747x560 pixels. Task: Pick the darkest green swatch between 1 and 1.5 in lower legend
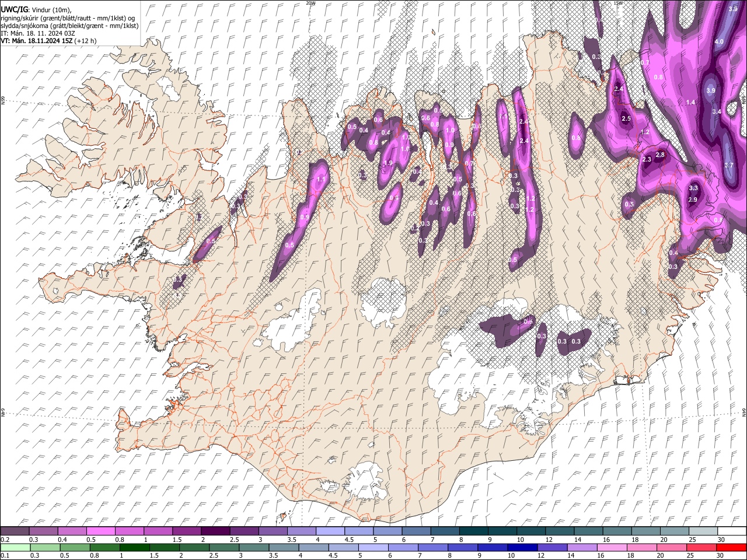(x=135, y=547)
